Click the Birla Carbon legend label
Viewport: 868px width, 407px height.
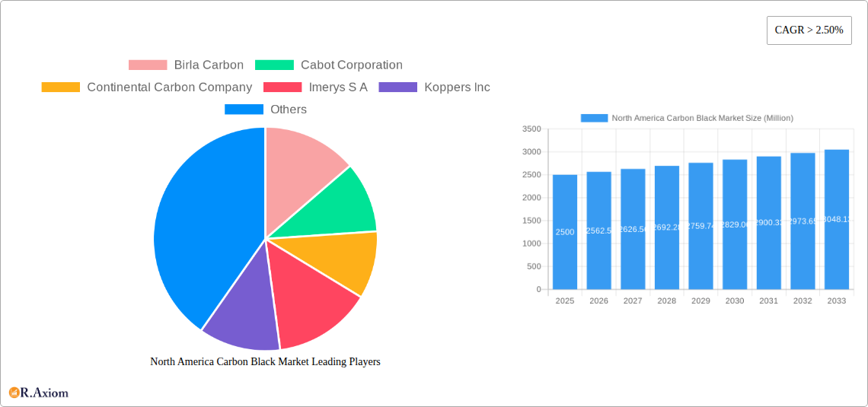[x=209, y=65]
